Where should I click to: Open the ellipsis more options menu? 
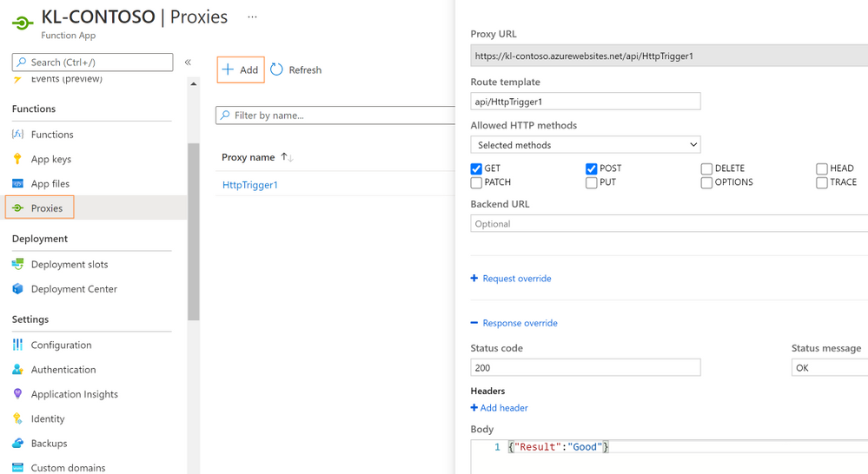pos(253,16)
